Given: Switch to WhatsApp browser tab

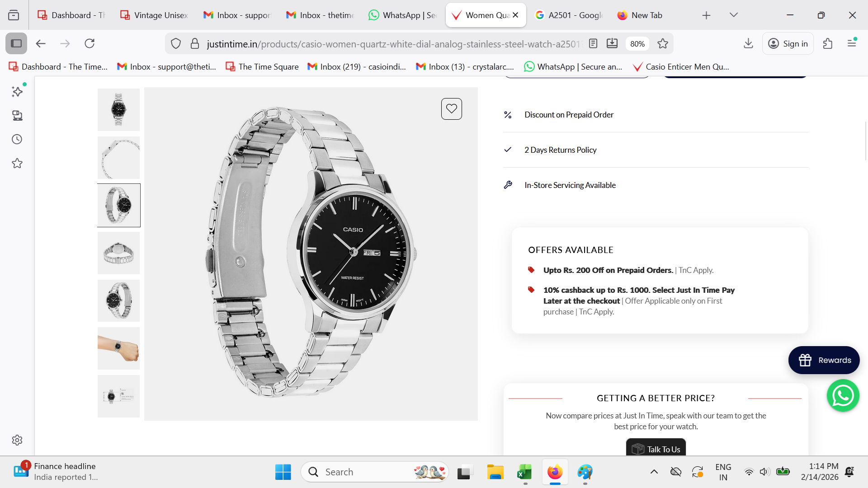Looking at the screenshot, I should [402, 15].
